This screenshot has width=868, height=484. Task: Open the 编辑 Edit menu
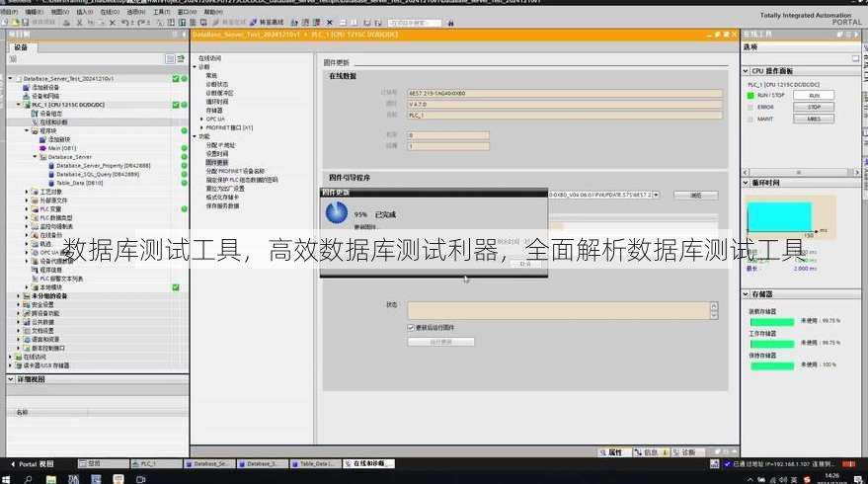pyautogui.click(x=35, y=12)
